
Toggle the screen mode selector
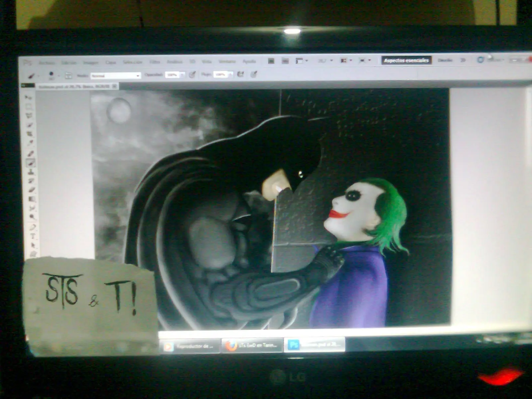pos(363,60)
